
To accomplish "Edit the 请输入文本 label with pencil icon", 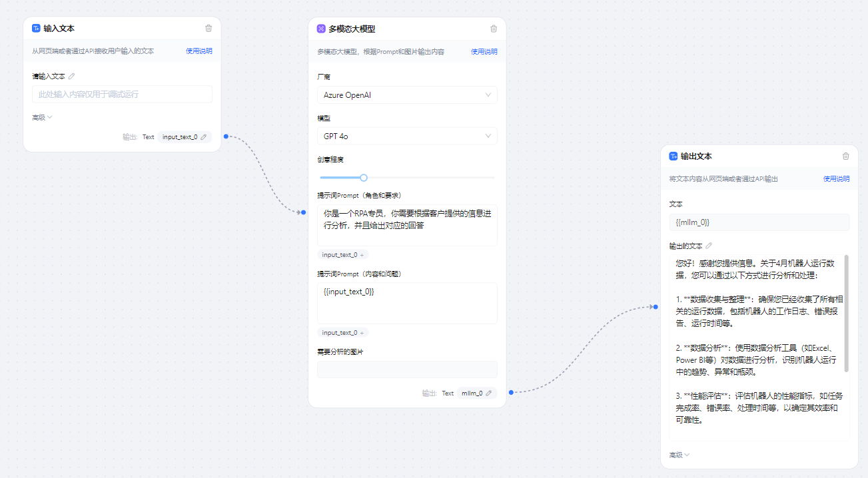I will coord(71,77).
